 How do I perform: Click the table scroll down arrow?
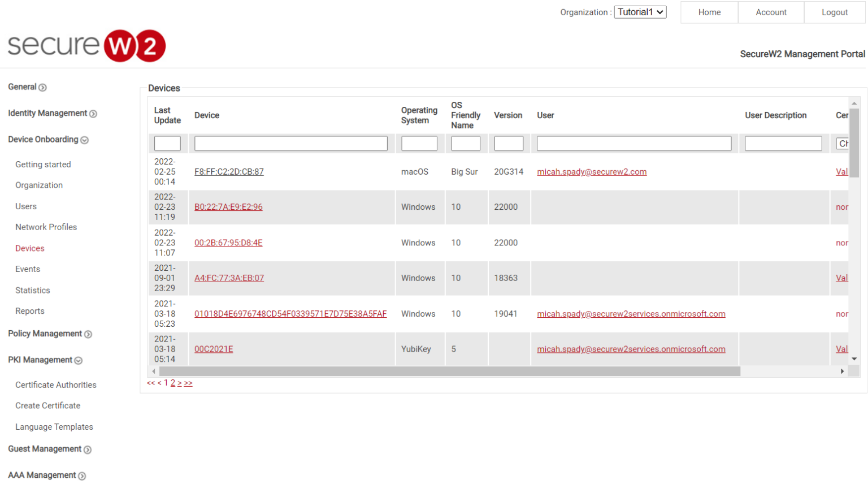(854, 359)
